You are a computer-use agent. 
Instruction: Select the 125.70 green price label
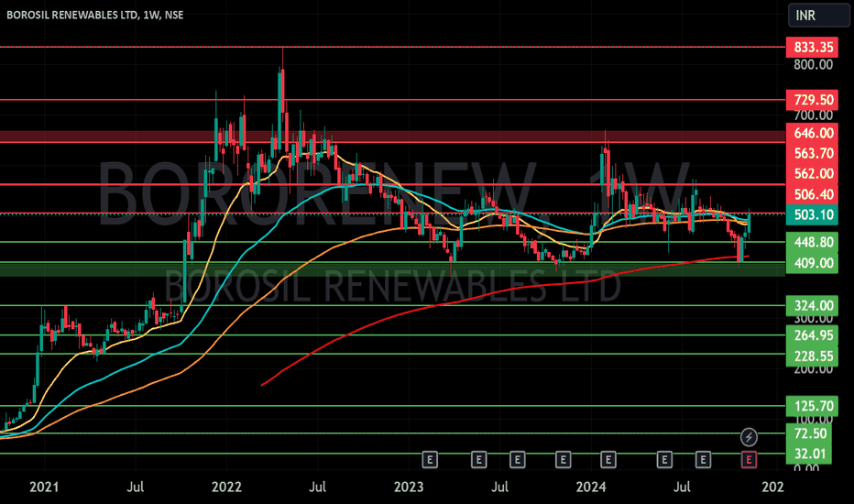[x=812, y=406]
